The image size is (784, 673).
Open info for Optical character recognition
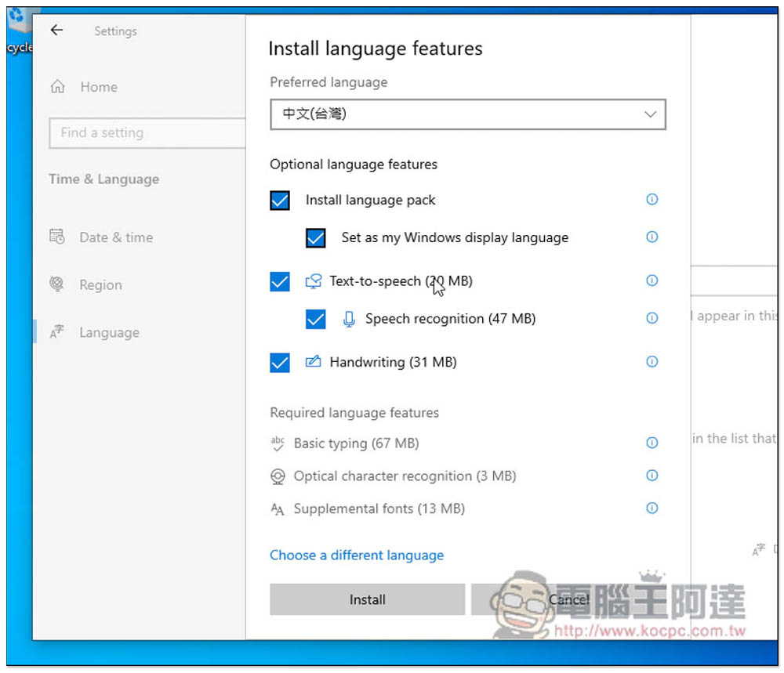pos(652,475)
